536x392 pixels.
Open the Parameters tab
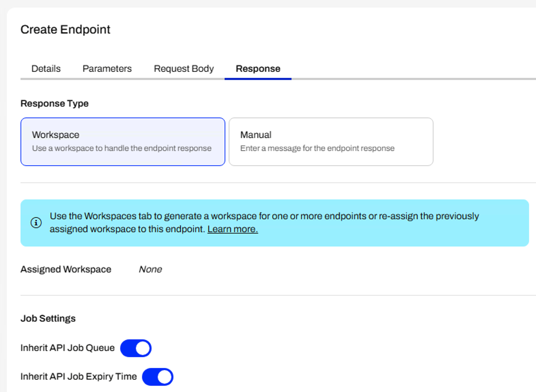107,69
